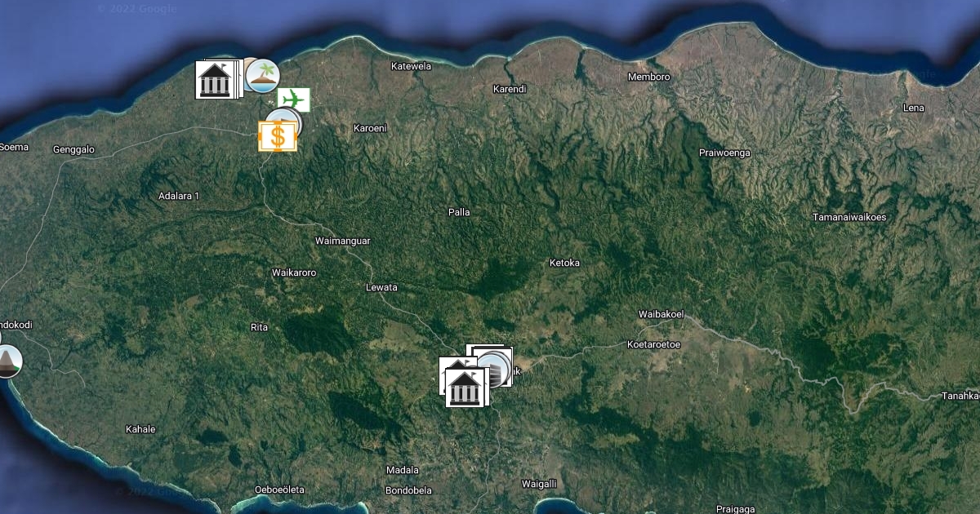Click the Waigalli label in the south

pyautogui.click(x=539, y=484)
